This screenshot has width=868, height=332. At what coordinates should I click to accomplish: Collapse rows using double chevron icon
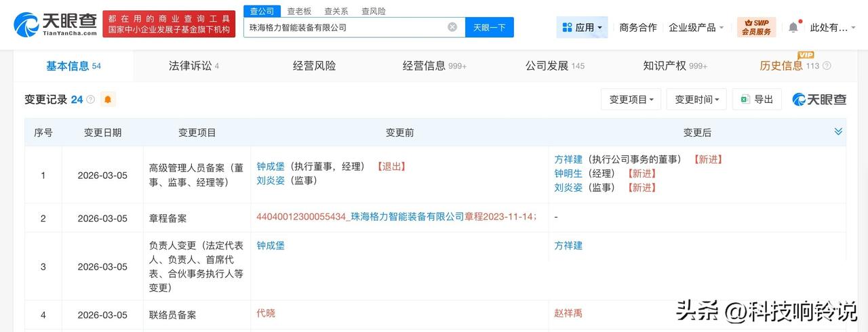(838, 131)
